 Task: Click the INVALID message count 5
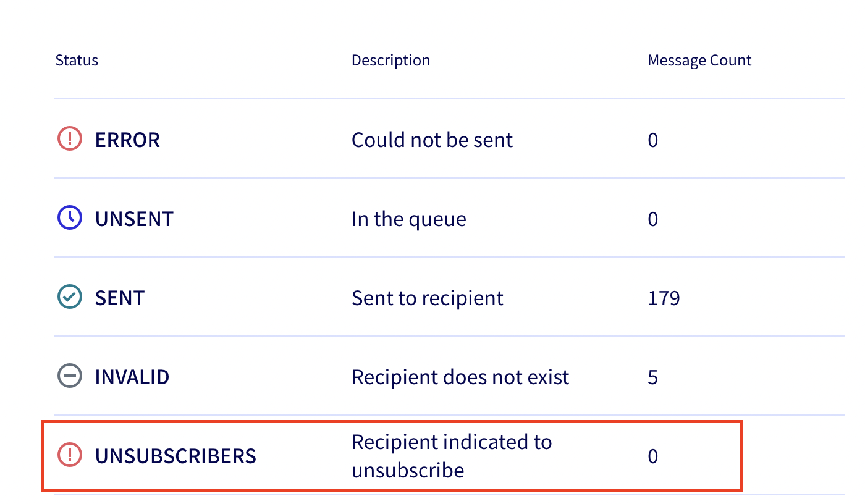coord(653,377)
